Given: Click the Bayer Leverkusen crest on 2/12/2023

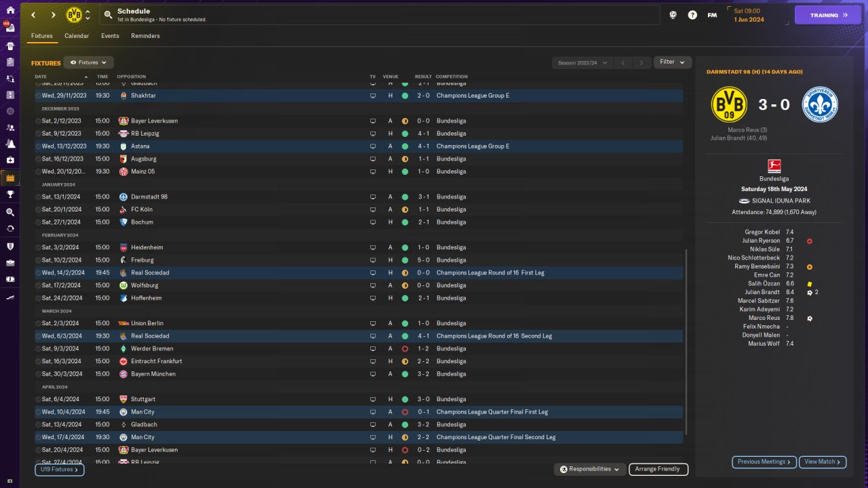Looking at the screenshot, I should (123, 121).
